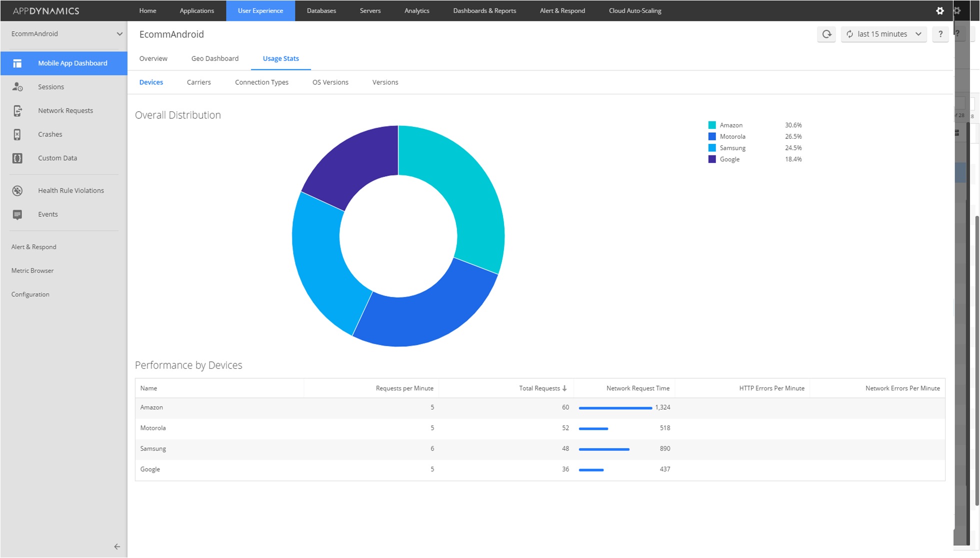Click the refresh button icon
This screenshot has width=980, height=558.
tap(826, 34)
